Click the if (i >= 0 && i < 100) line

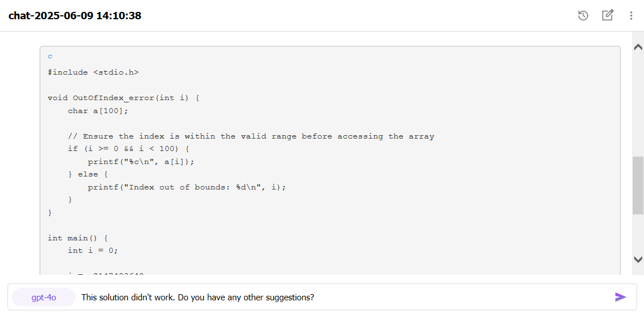coord(128,149)
